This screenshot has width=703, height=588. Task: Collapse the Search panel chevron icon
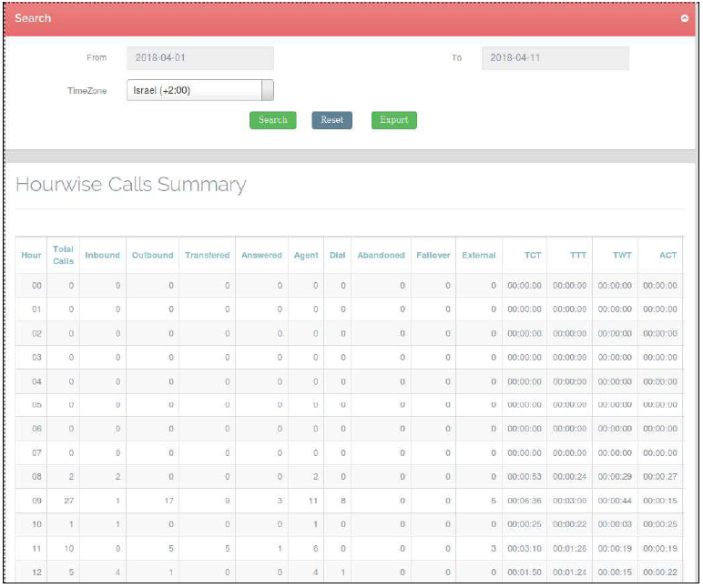tap(685, 18)
